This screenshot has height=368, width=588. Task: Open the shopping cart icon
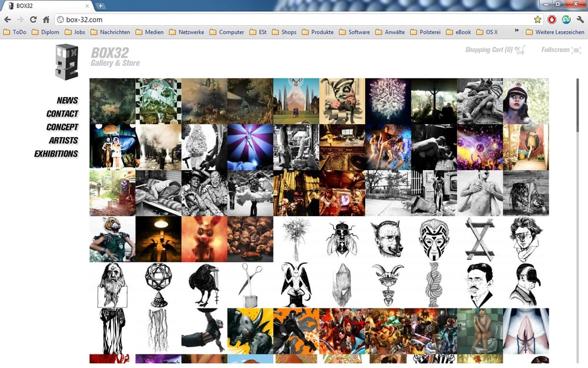(520, 50)
